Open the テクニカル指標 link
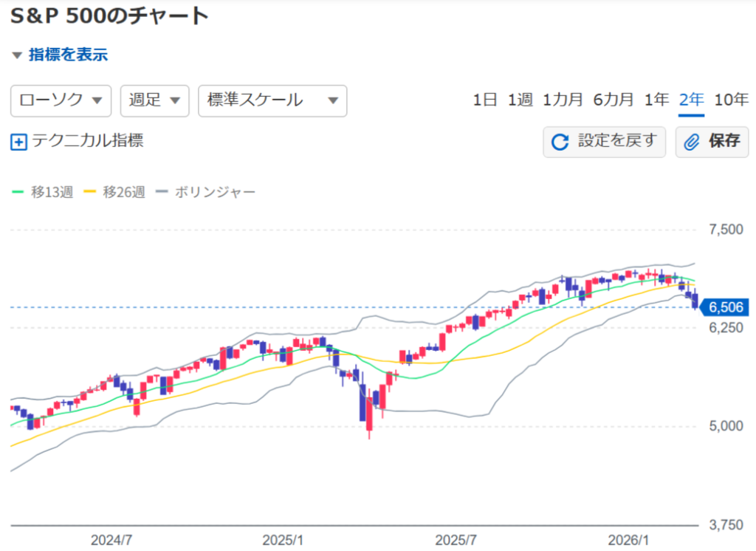The width and height of the screenshot is (756, 551). pos(87,141)
